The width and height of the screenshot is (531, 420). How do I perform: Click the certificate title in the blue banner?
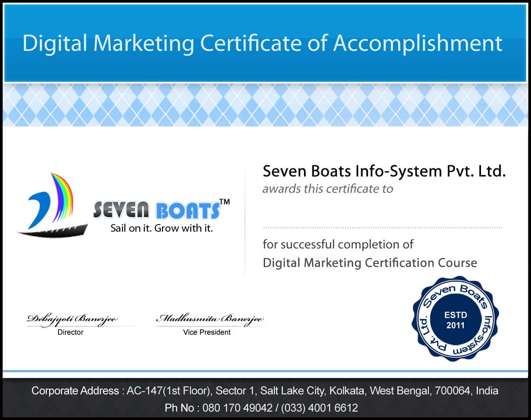pyautogui.click(x=262, y=43)
